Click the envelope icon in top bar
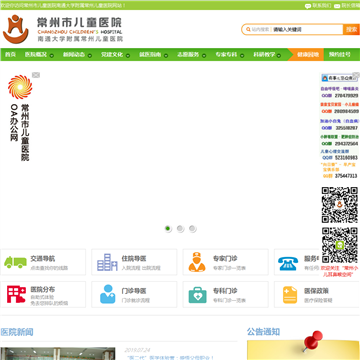 (337, 6)
